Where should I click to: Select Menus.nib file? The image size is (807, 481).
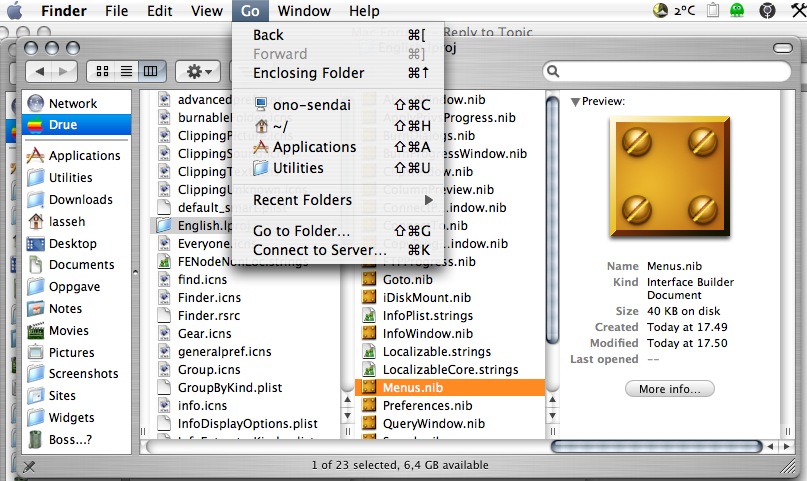pos(450,387)
